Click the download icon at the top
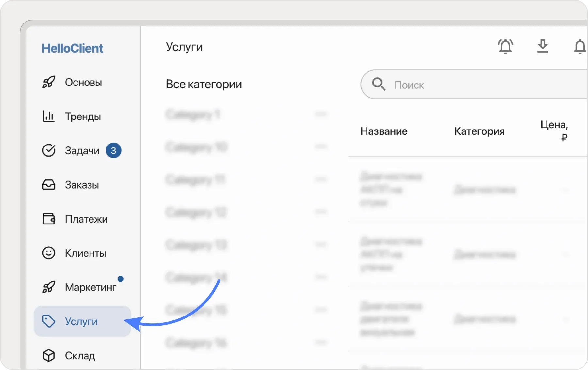 [543, 46]
